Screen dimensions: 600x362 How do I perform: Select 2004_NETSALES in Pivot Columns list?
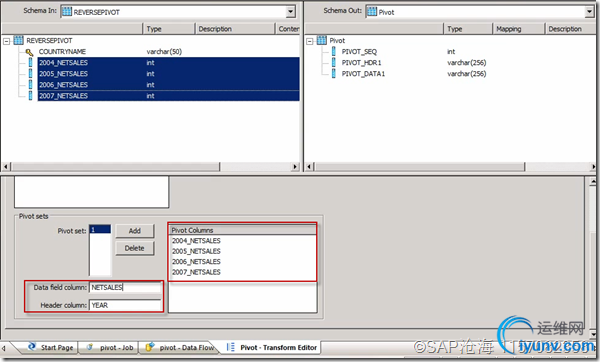click(196, 241)
